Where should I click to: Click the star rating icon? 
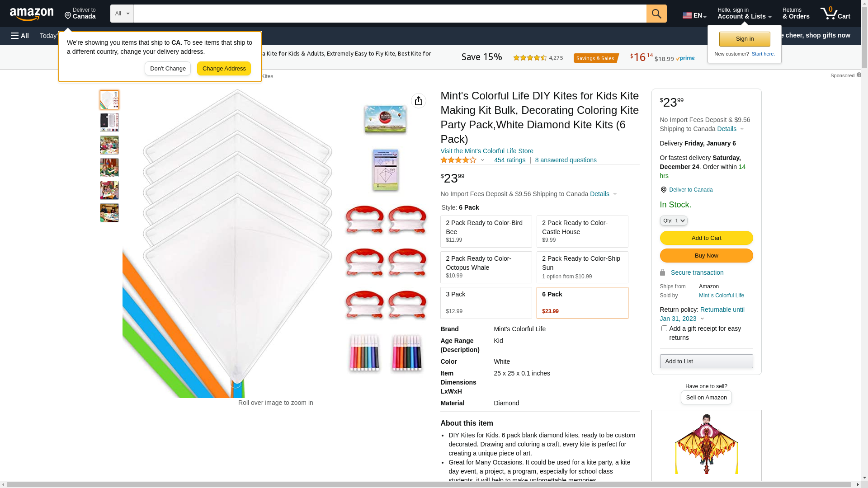pos(458,160)
